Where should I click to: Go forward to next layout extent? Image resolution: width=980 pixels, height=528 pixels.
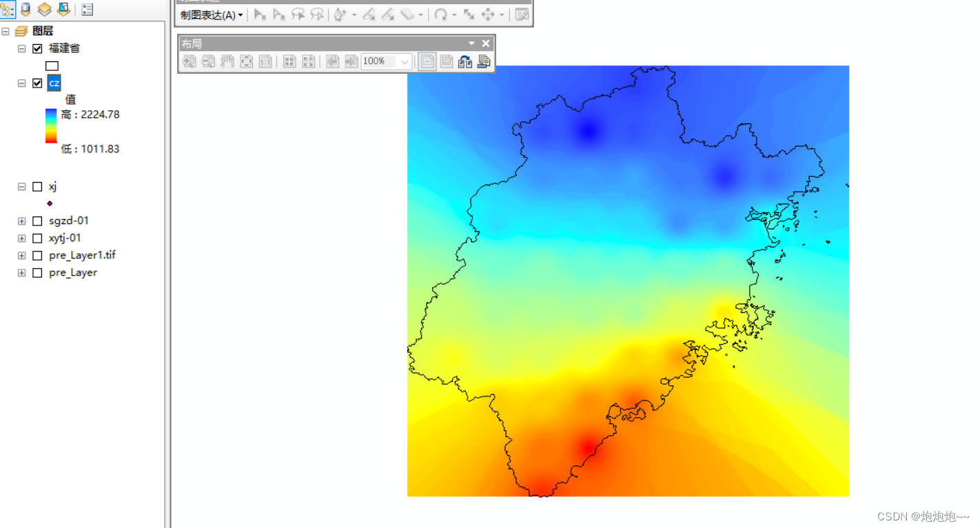point(351,61)
